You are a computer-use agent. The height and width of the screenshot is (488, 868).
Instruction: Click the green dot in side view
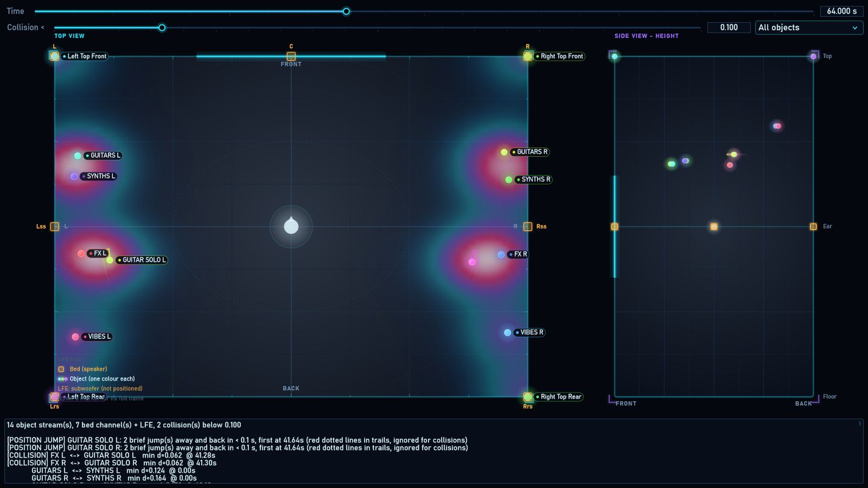click(671, 164)
